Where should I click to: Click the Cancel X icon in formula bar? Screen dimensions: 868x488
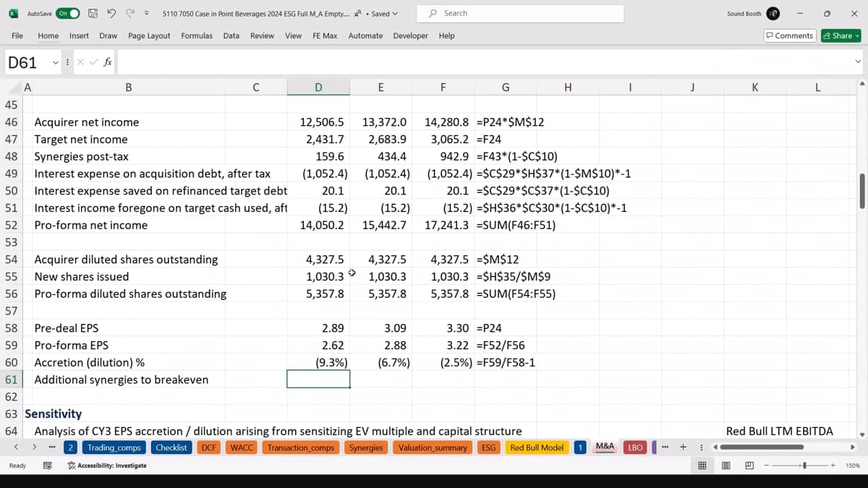coord(80,62)
